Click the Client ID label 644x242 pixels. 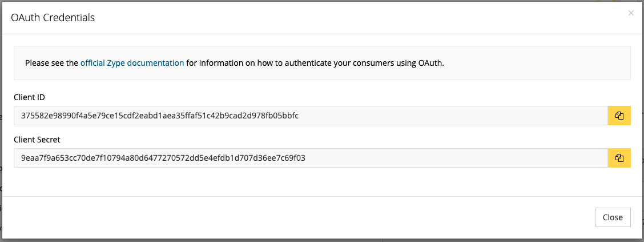click(29, 97)
